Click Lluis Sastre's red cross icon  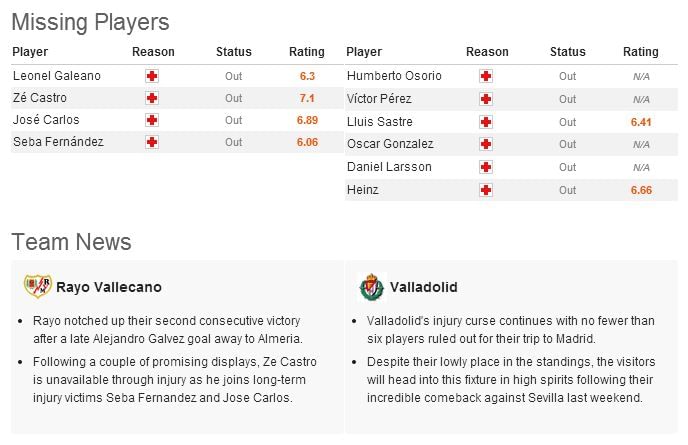point(486,122)
